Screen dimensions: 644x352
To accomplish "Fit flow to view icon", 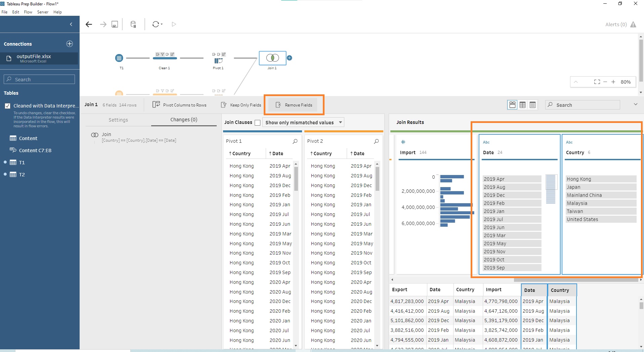I will tap(597, 82).
